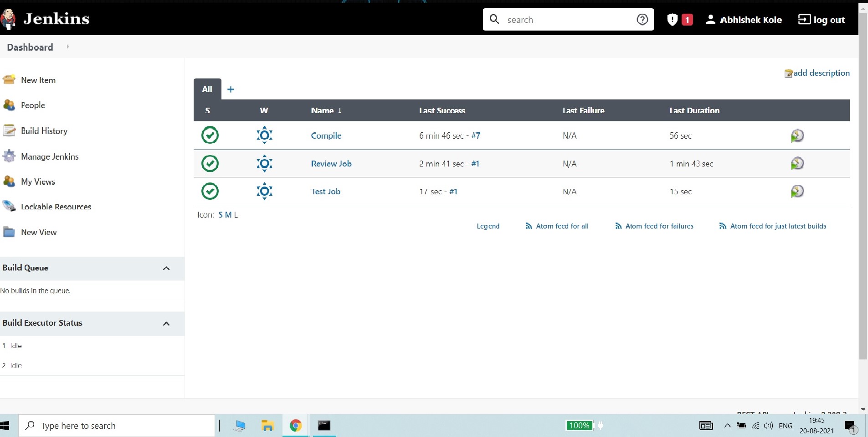
Task: Open File Explorer from the taskbar
Action: [x=267, y=426]
